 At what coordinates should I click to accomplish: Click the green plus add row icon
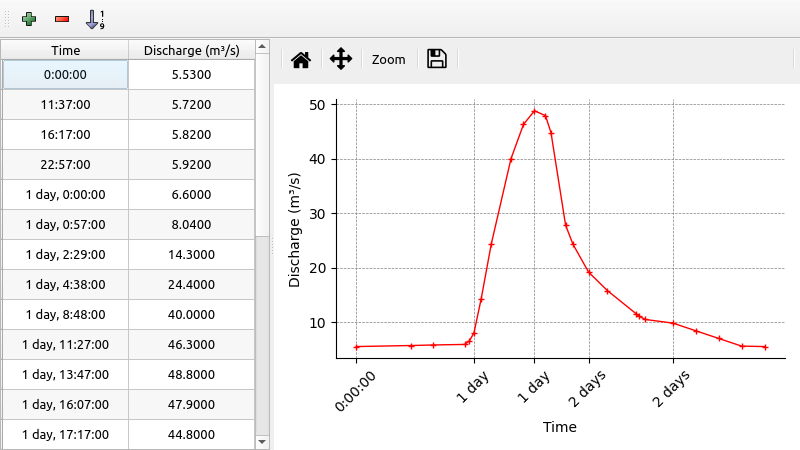tap(29, 18)
